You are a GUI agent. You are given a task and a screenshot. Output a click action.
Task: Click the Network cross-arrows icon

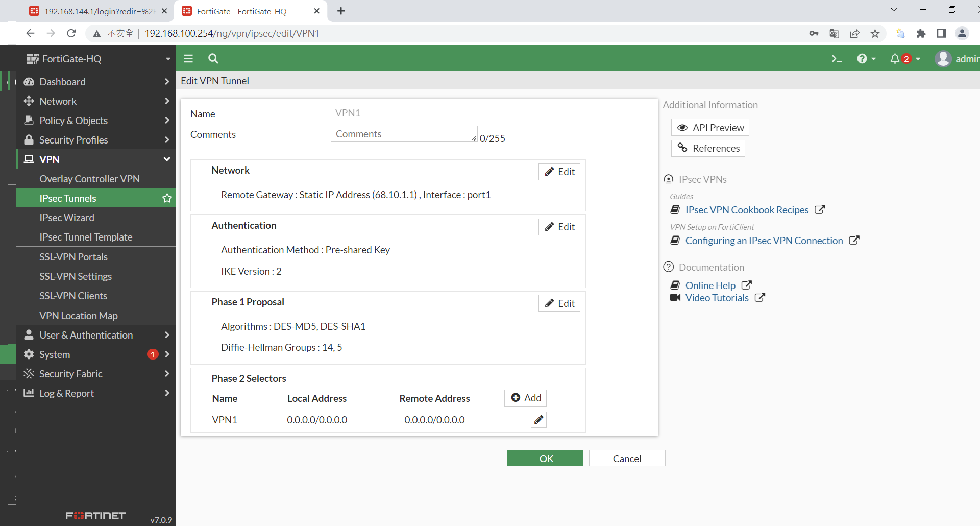pyautogui.click(x=29, y=101)
